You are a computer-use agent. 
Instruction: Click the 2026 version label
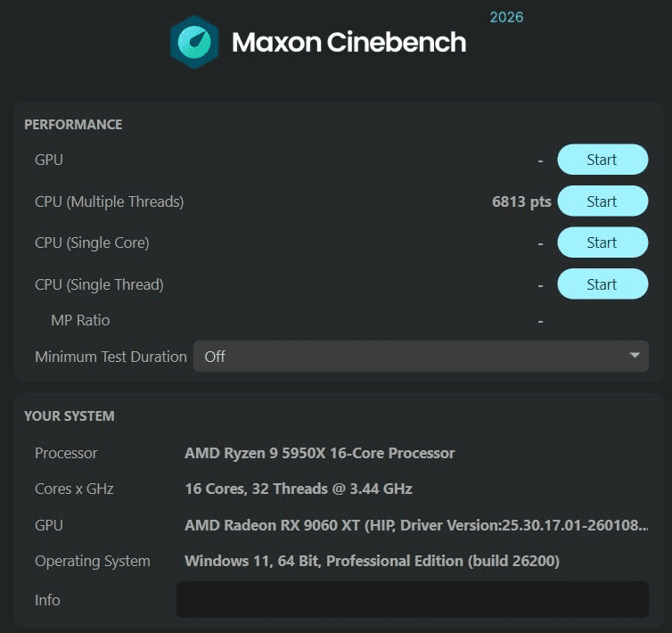506,17
